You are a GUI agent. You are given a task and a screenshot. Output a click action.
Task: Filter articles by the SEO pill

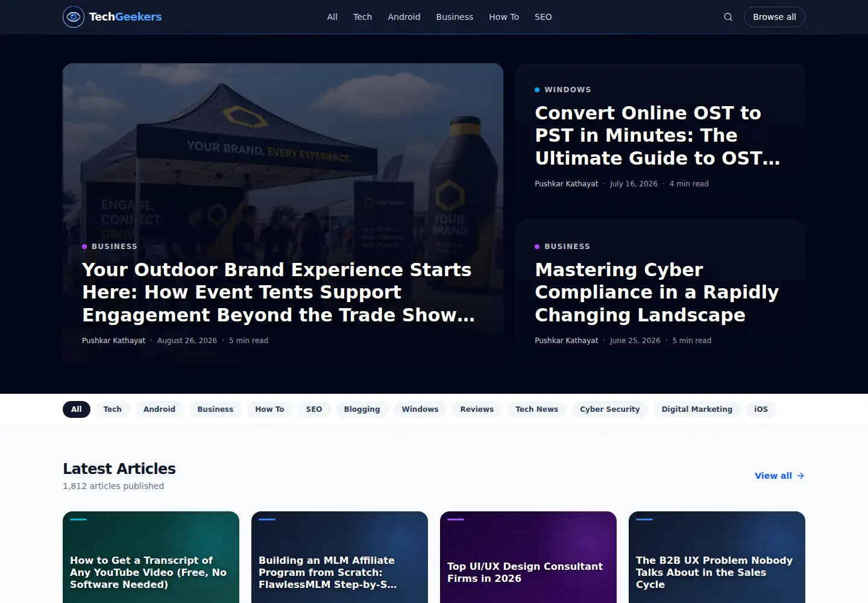(314, 409)
